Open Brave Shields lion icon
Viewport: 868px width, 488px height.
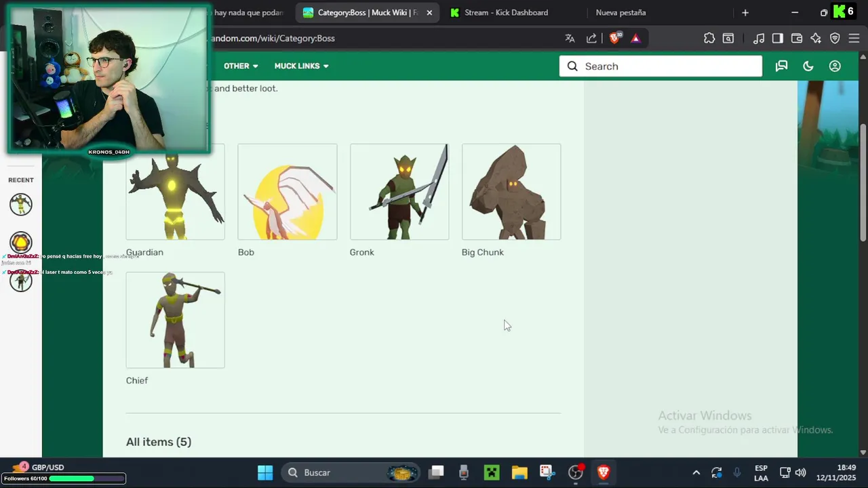(x=614, y=39)
